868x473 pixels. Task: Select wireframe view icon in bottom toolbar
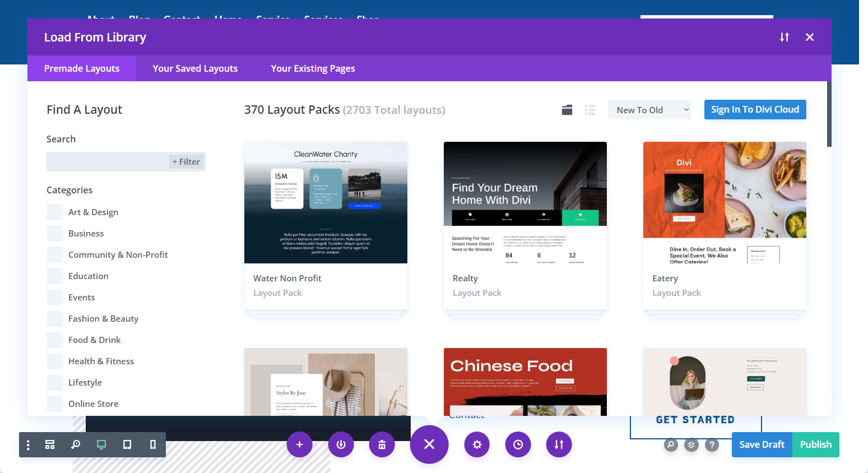point(50,444)
